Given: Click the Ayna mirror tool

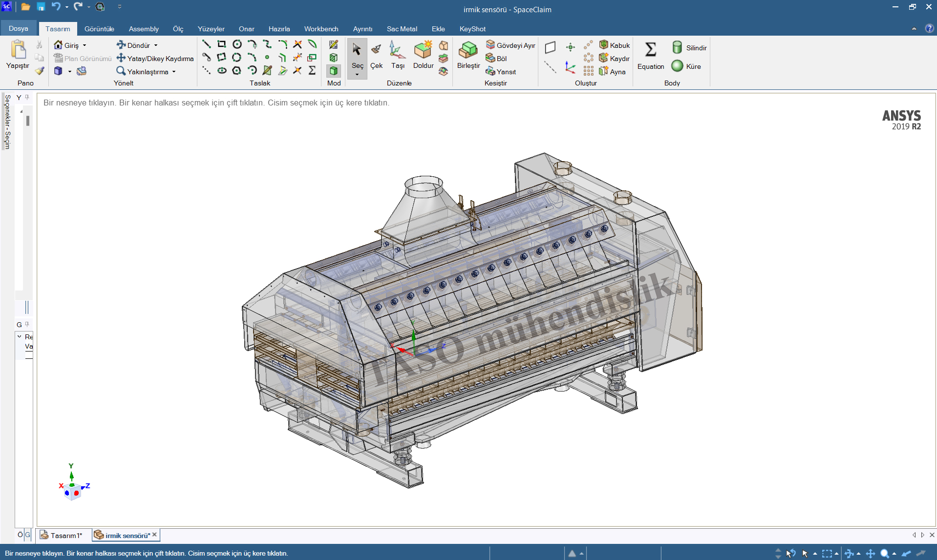Looking at the screenshot, I should [612, 72].
